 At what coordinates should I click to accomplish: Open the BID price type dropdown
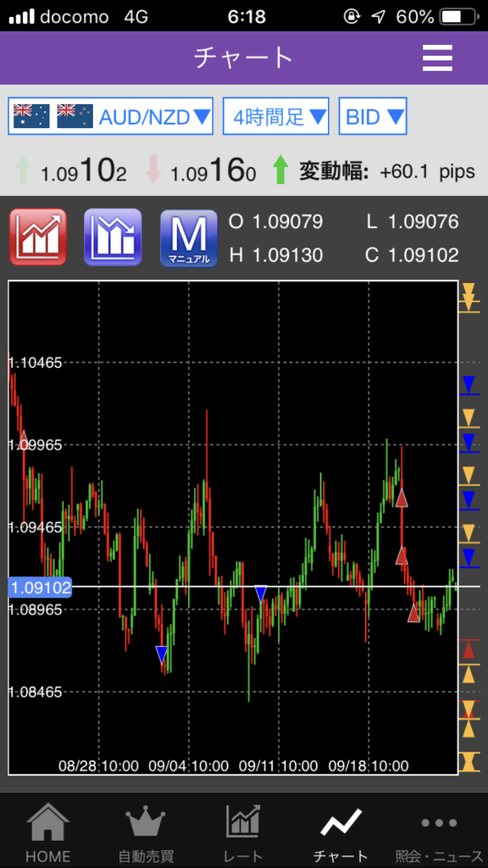[x=373, y=116]
